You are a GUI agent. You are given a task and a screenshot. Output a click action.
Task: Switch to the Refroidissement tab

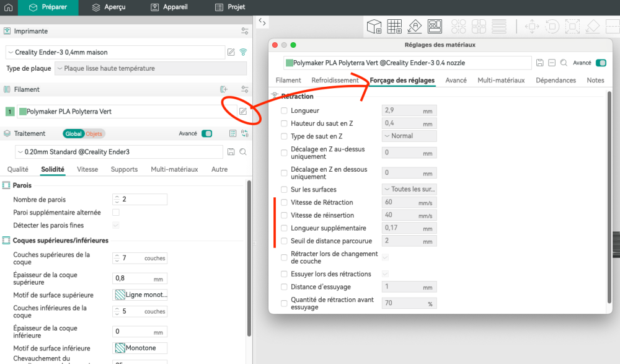pyautogui.click(x=335, y=81)
